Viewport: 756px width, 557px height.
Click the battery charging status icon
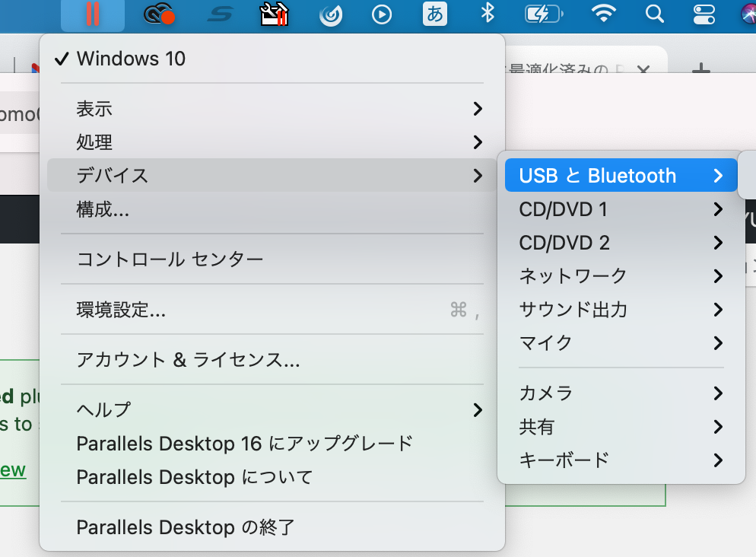[544, 14]
